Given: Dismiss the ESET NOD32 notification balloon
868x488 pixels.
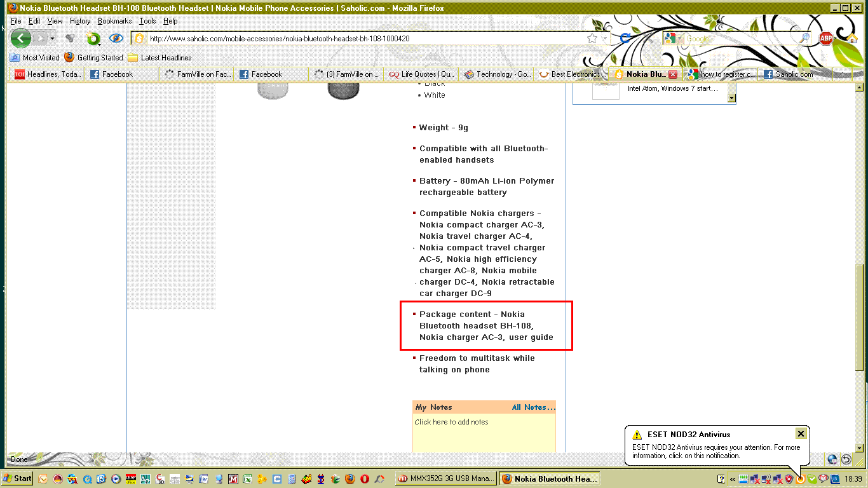Looking at the screenshot, I should 801,434.
